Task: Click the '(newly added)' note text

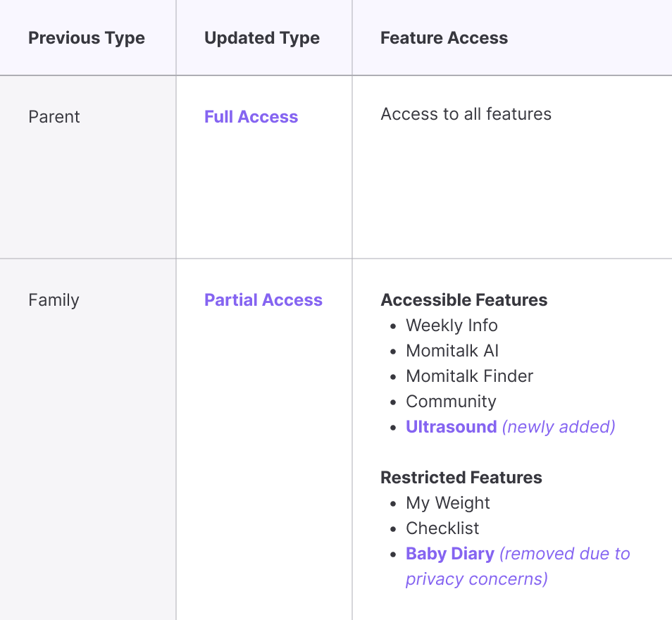Action: coord(559,427)
